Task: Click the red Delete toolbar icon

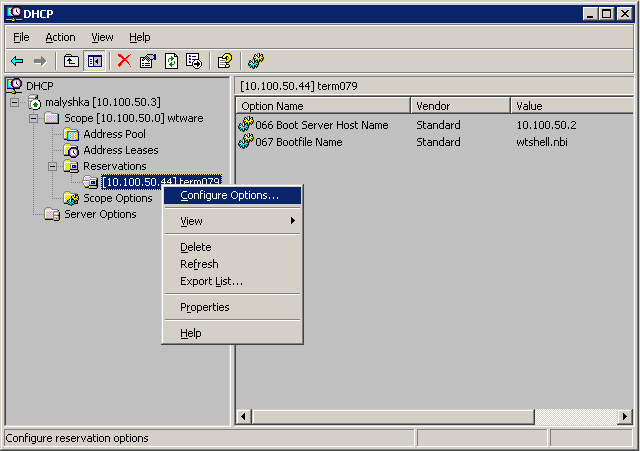Action: tap(124, 61)
